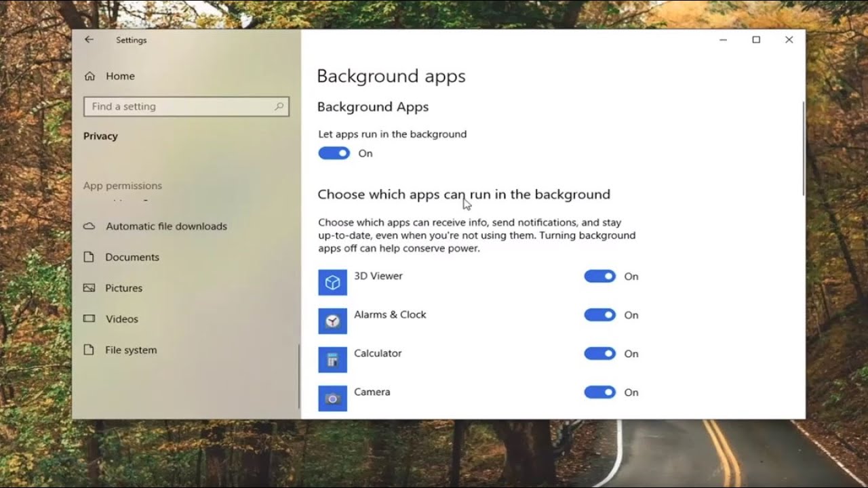This screenshot has width=868, height=488.
Task: Open the Home settings page
Action: pos(109,77)
